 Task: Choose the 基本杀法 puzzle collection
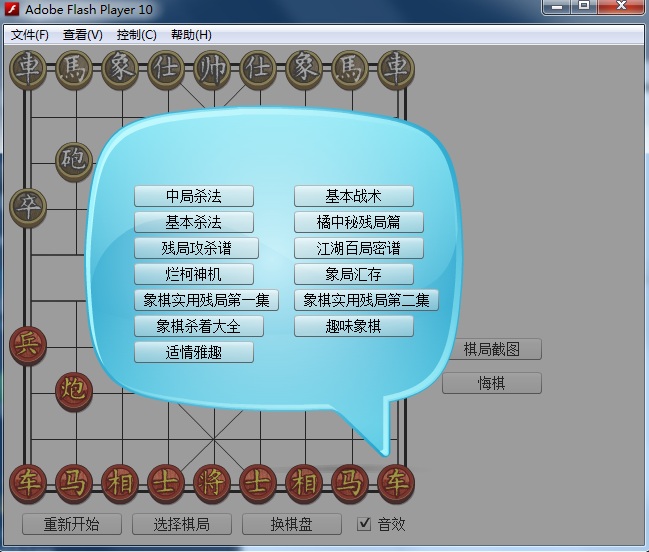coord(194,222)
